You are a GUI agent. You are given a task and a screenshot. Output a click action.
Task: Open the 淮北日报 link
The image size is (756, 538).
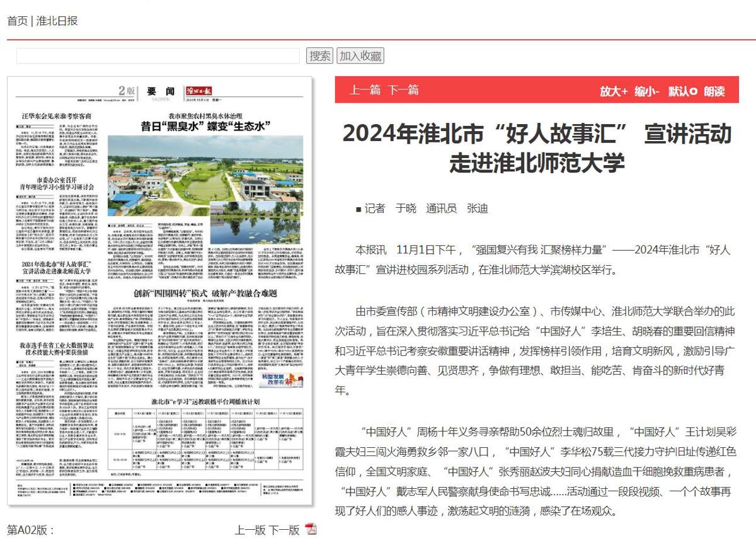(x=57, y=21)
